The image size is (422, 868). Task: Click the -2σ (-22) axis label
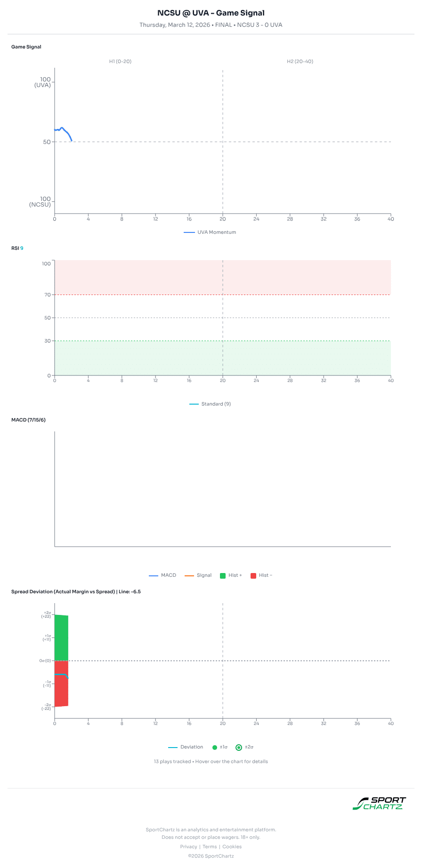[x=46, y=707]
